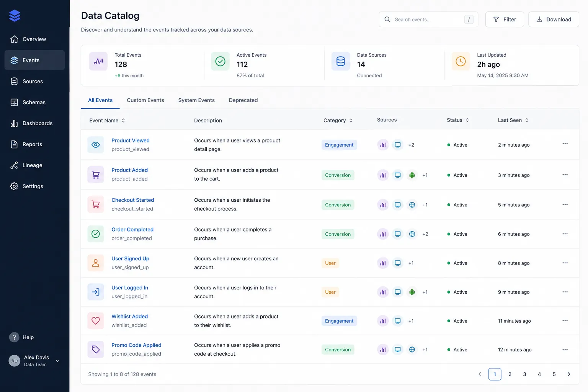Open the User Logged In event
The image size is (588, 392).
tap(130, 287)
